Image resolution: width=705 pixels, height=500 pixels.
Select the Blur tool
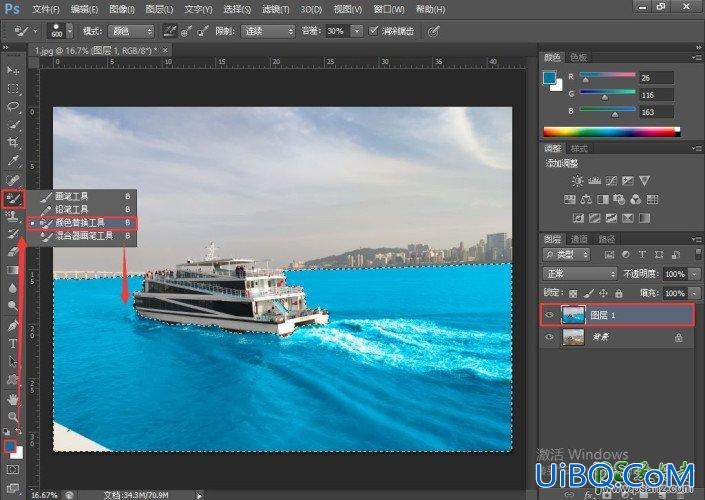[x=13, y=288]
